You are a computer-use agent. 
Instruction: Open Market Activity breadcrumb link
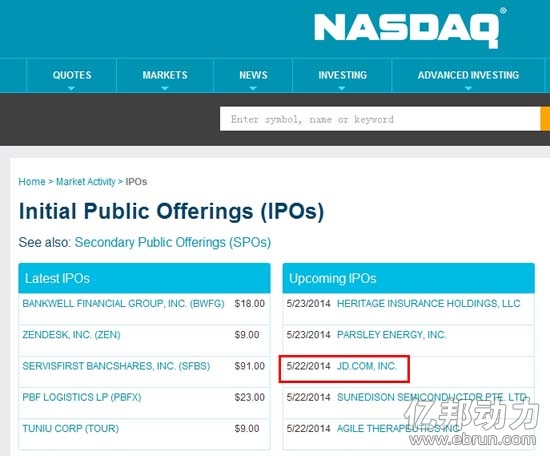(x=86, y=182)
